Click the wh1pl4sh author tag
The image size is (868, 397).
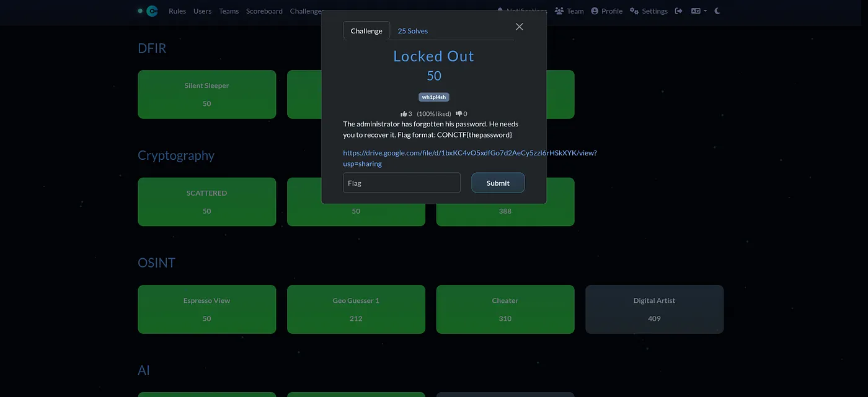point(434,97)
